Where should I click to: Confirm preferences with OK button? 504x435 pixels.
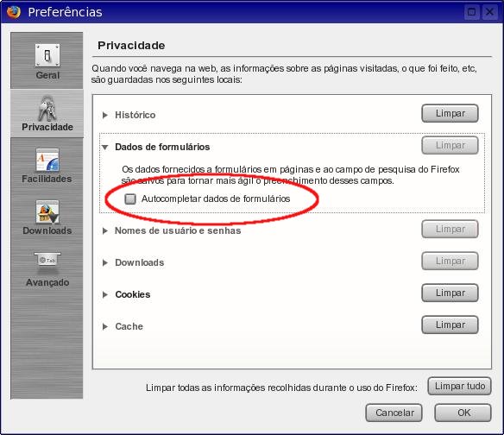(463, 413)
